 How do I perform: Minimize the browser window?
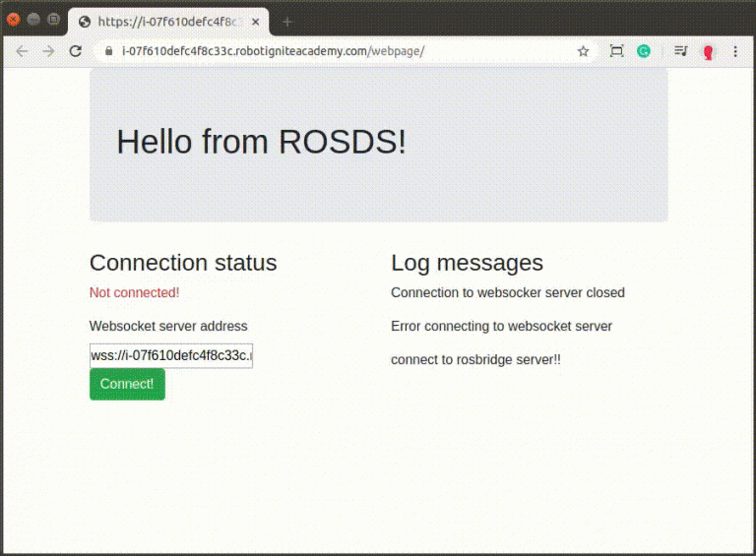pos(33,20)
